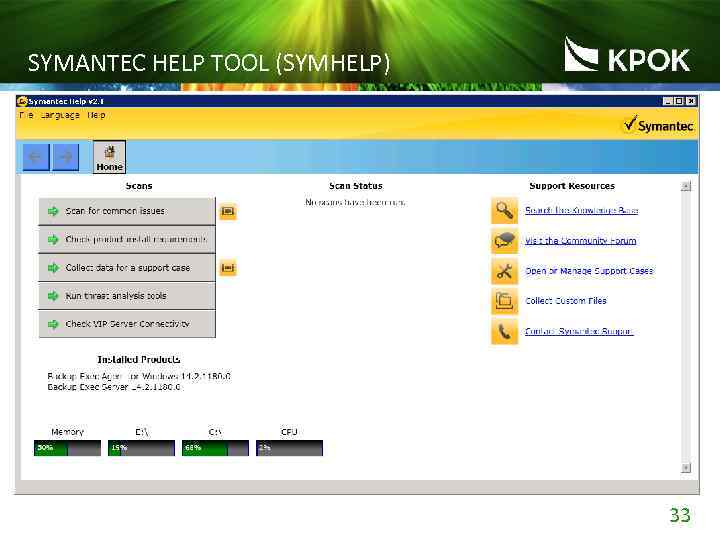Viewport: 720px width, 540px height.
Task: Open the Help menu
Action: 96,115
